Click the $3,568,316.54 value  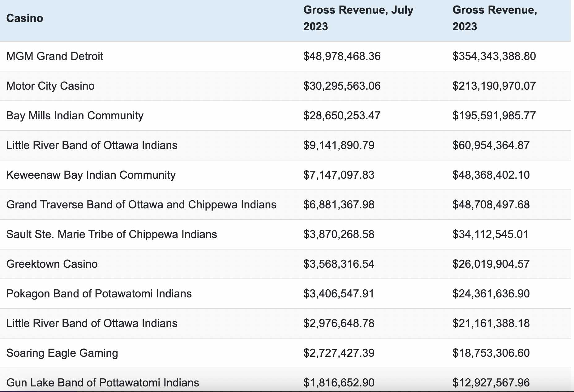339,264
